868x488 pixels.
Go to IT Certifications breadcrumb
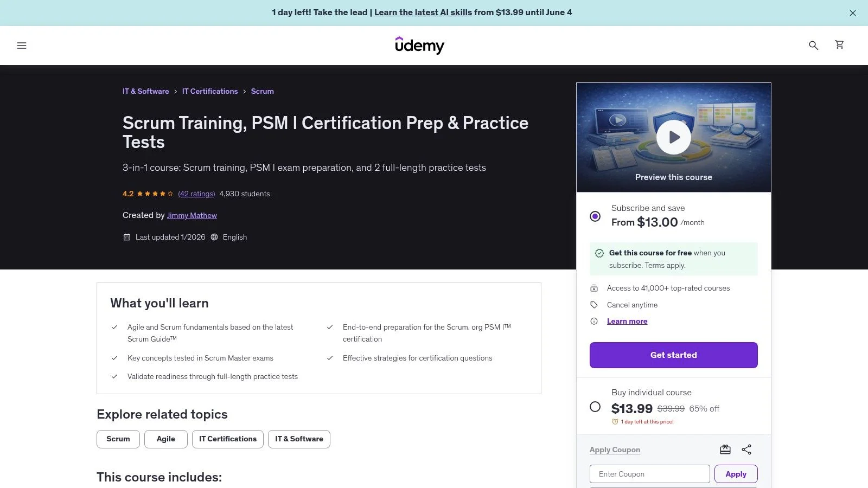point(210,91)
